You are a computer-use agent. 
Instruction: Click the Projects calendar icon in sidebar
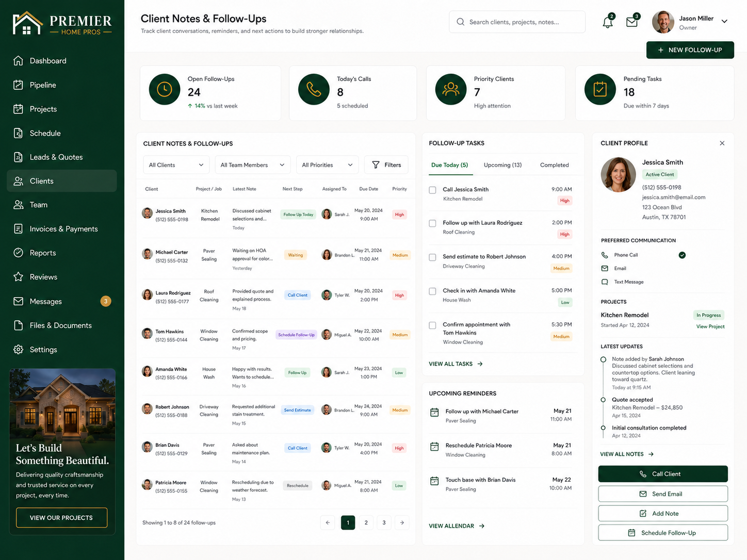[19, 109]
